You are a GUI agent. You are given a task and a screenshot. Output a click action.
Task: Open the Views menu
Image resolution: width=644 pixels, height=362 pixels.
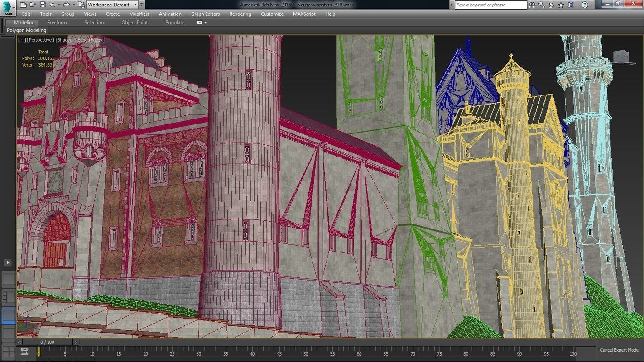click(90, 14)
